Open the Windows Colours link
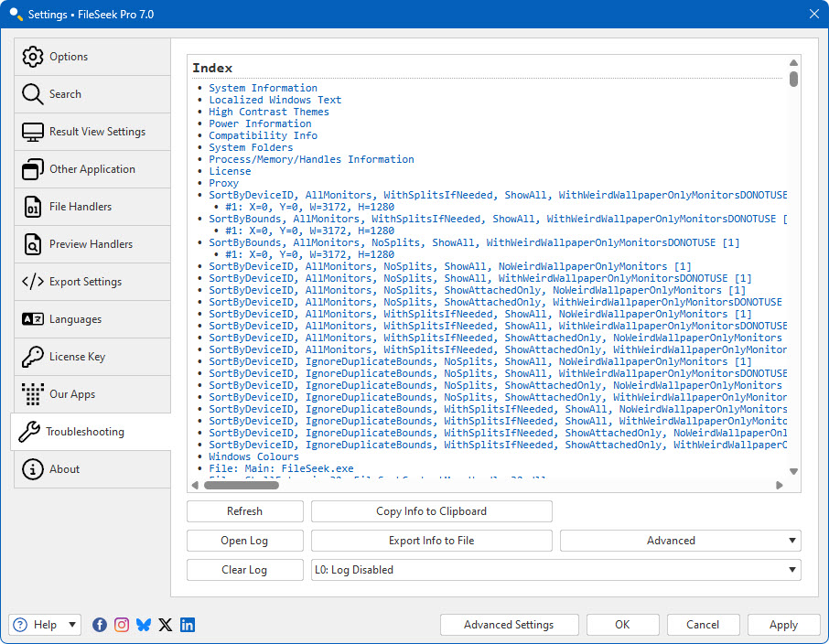 (x=253, y=456)
